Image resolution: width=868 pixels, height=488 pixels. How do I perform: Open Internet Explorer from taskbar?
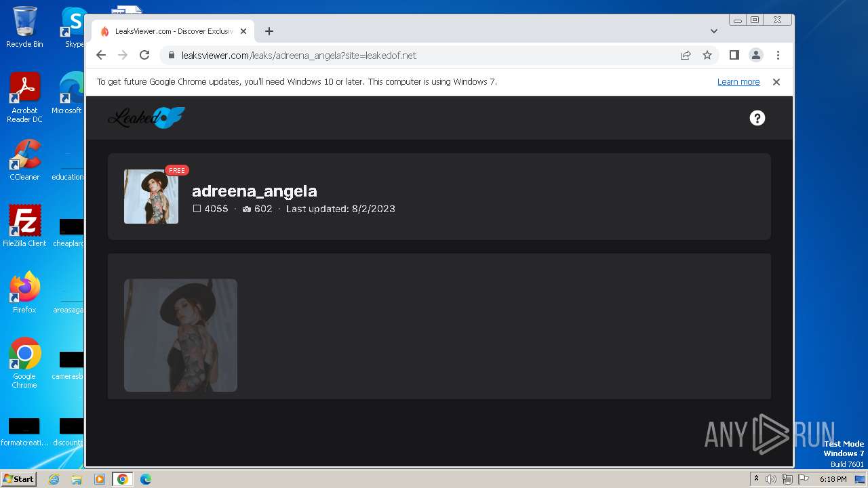point(54,479)
